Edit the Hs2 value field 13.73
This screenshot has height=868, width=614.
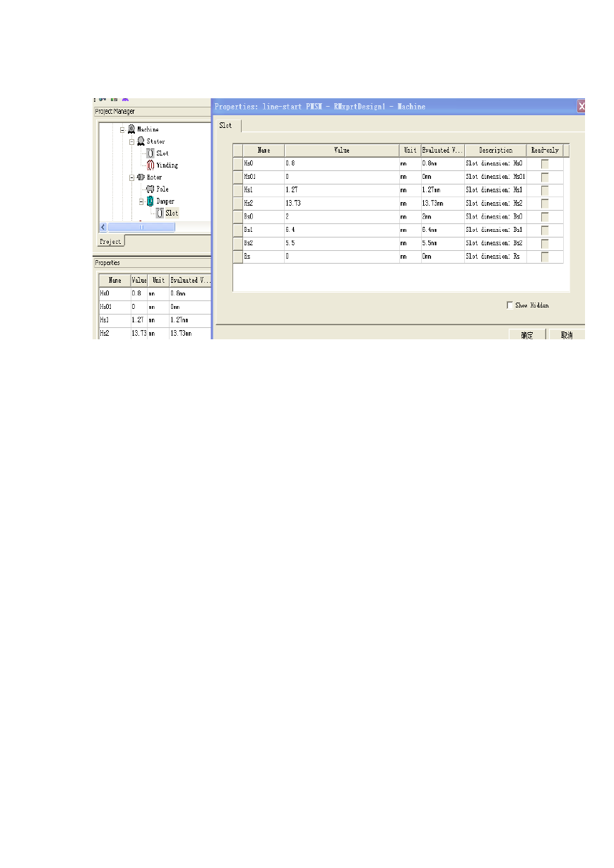click(x=342, y=204)
